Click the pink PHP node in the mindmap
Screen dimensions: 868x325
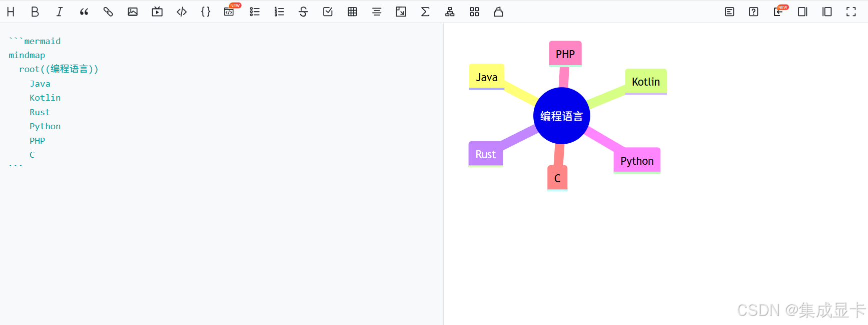[x=565, y=54]
